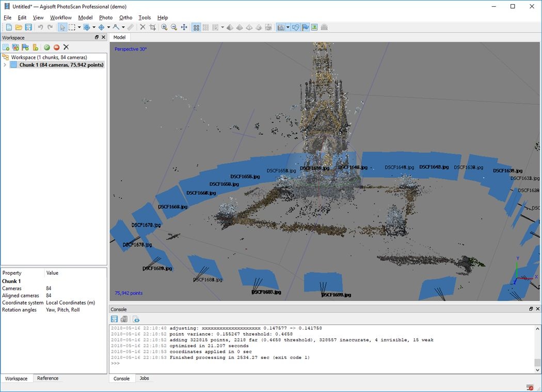Viewport: 542px width, 392px height.
Task: Open the Workflow menu
Action: pos(61,18)
